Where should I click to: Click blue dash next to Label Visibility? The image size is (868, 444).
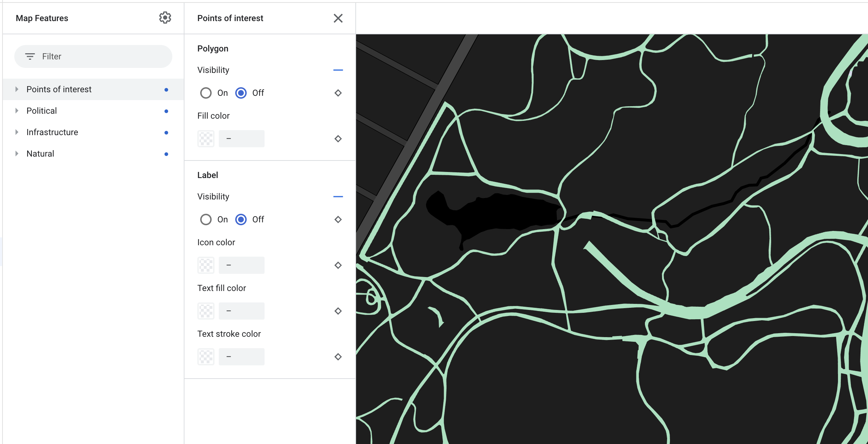point(338,197)
